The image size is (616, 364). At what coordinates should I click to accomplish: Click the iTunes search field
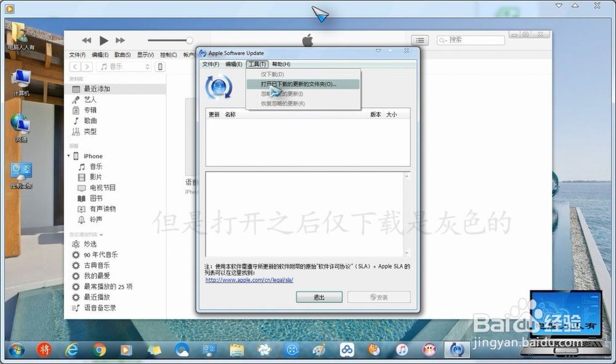471,40
